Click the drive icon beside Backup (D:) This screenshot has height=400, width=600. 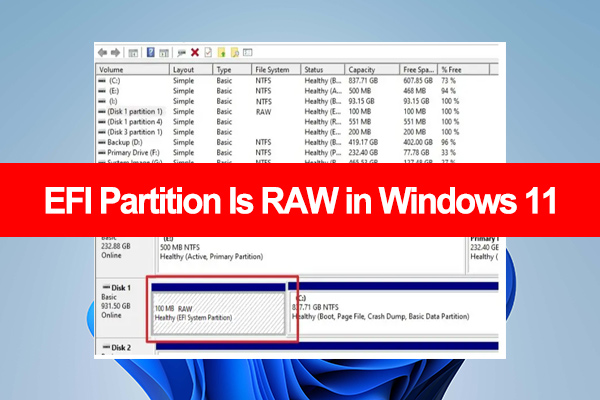coord(102,142)
